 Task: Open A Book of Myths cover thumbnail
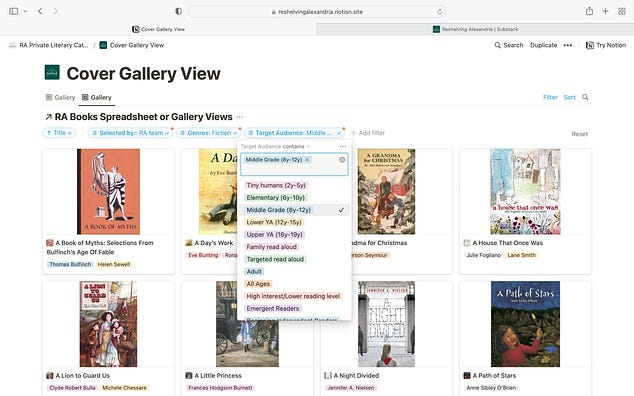click(108, 191)
